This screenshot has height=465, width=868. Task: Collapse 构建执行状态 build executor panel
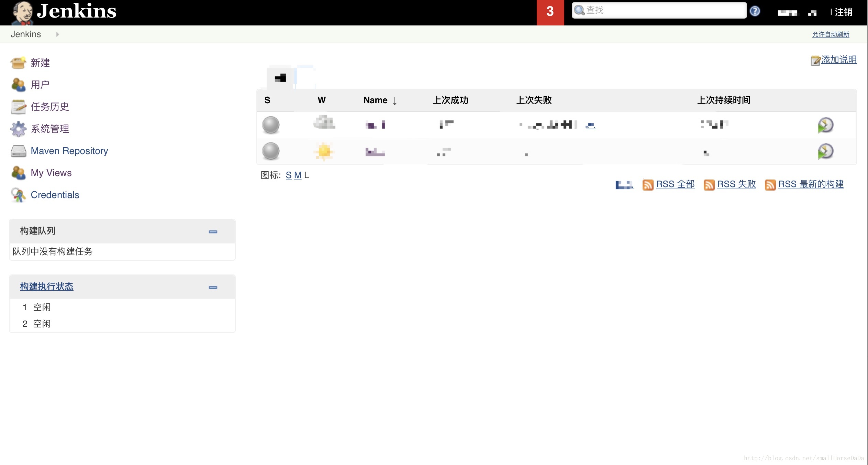pos(213,287)
